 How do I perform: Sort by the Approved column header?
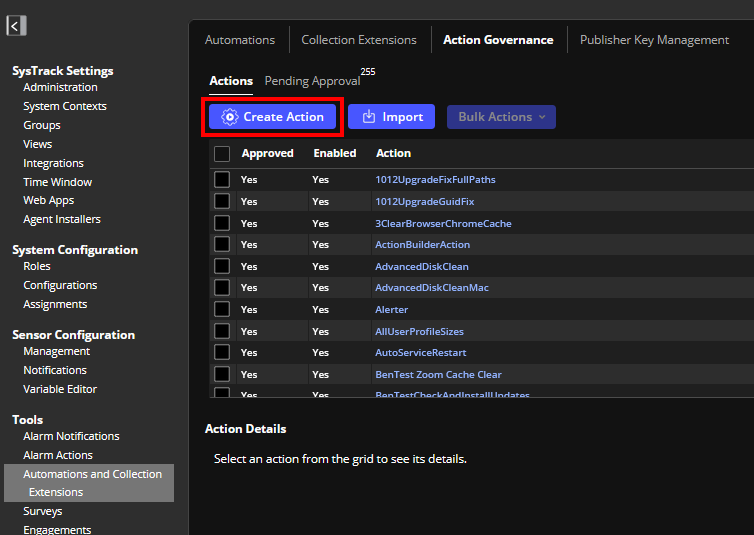click(x=267, y=154)
